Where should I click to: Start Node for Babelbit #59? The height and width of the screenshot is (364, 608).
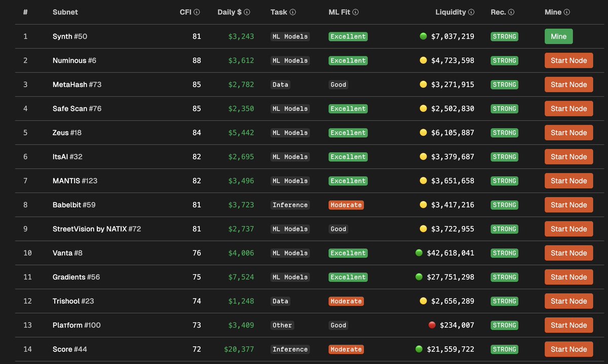point(568,205)
